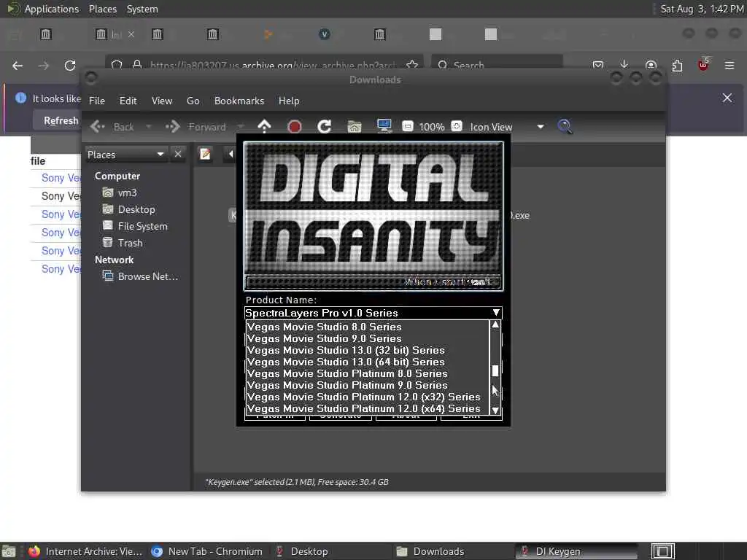Choose Vegas Movie Studio 13.0 (32 bit) Series
Screen dimensions: 747x560
pyautogui.click(x=368, y=350)
